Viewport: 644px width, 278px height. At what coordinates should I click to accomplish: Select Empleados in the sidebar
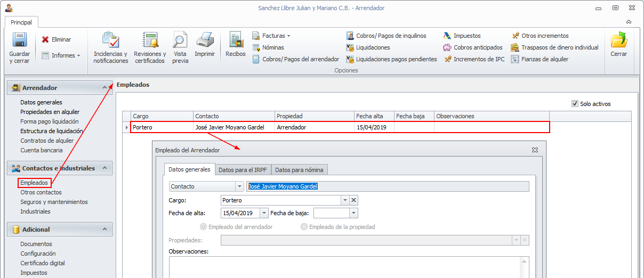click(34, 183)
